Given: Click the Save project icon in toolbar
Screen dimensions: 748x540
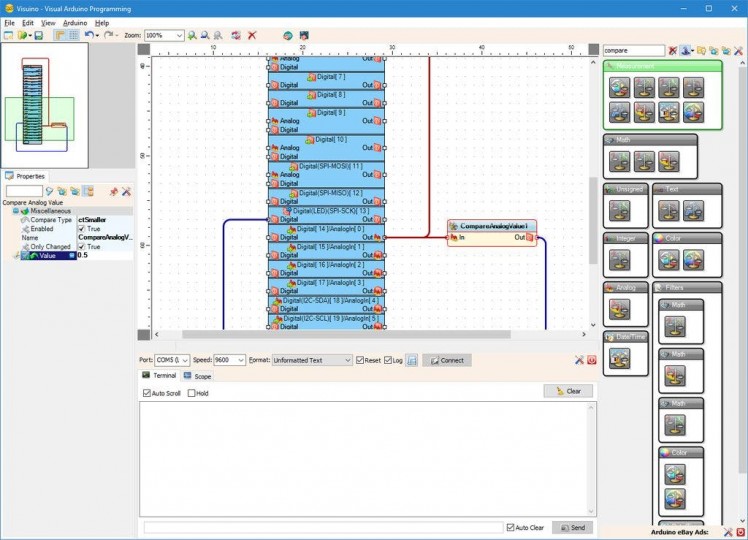Looking at the screenshot, I should (38, 35).
